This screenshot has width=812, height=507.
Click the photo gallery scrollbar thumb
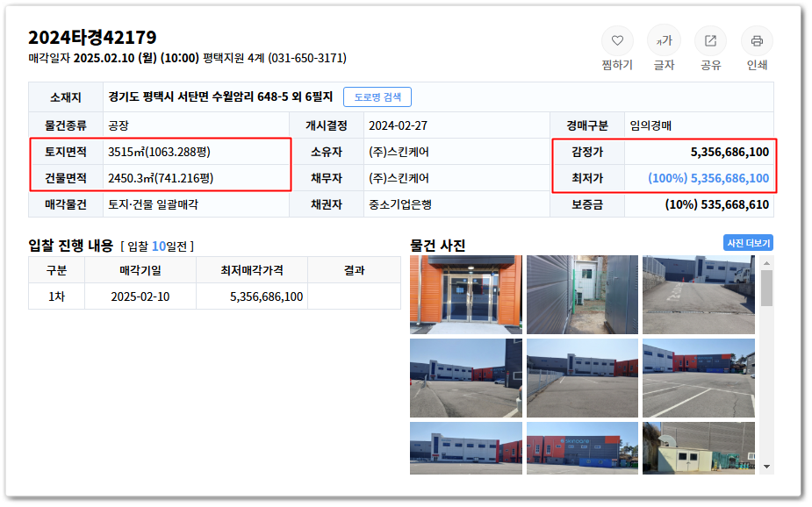point(766,289)
